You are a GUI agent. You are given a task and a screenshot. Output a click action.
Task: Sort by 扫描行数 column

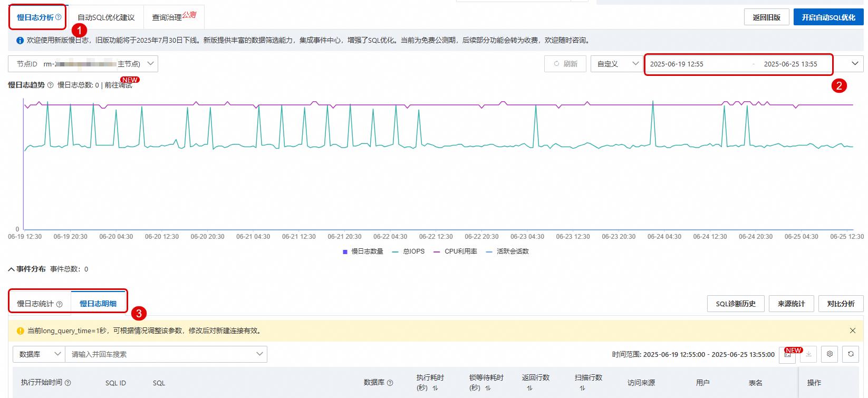(582, 388)
